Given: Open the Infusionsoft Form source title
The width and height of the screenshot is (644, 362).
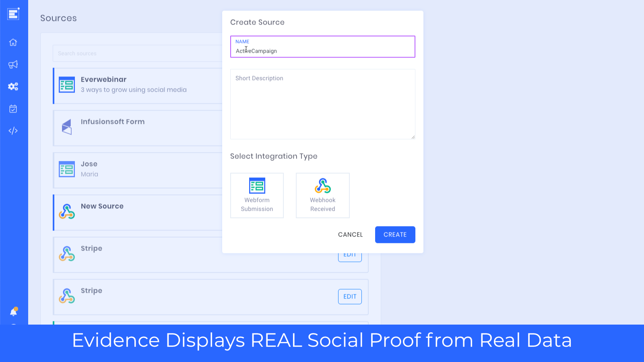Looking at the screenshot, I should tap(113, 122).
